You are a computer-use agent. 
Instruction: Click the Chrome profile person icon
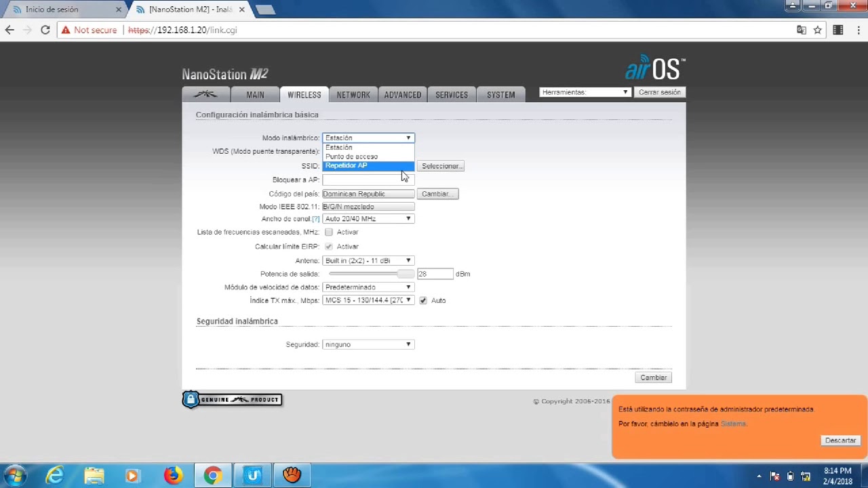(793, 5)
